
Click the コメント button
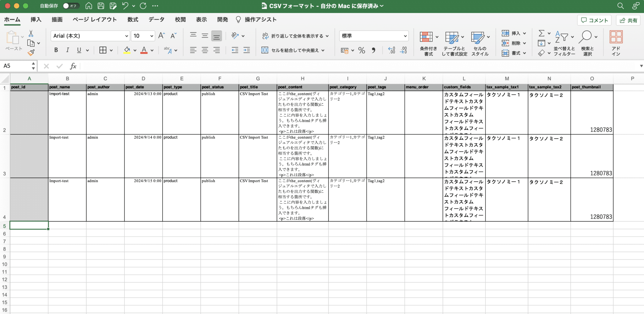coord(594,20)
